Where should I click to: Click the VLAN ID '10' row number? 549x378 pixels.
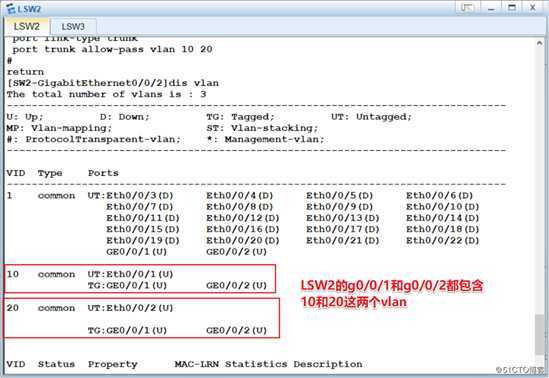(x=13, y=274)
